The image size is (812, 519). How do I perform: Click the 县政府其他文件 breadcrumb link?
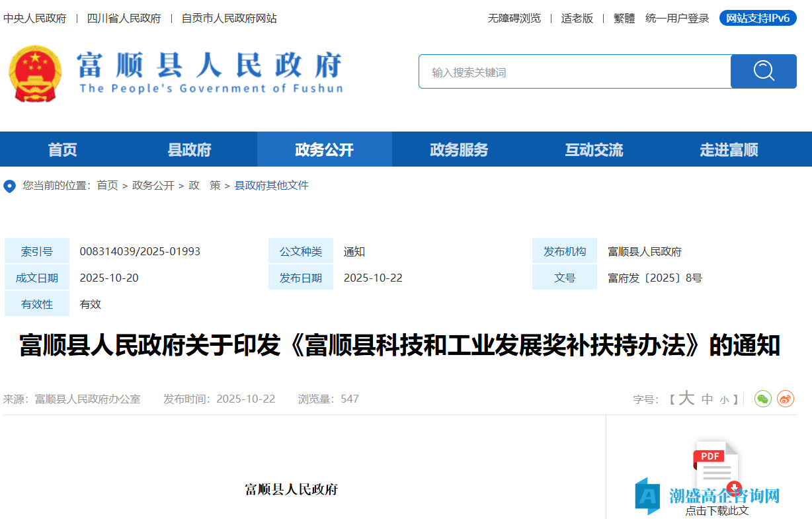[271, 186]
